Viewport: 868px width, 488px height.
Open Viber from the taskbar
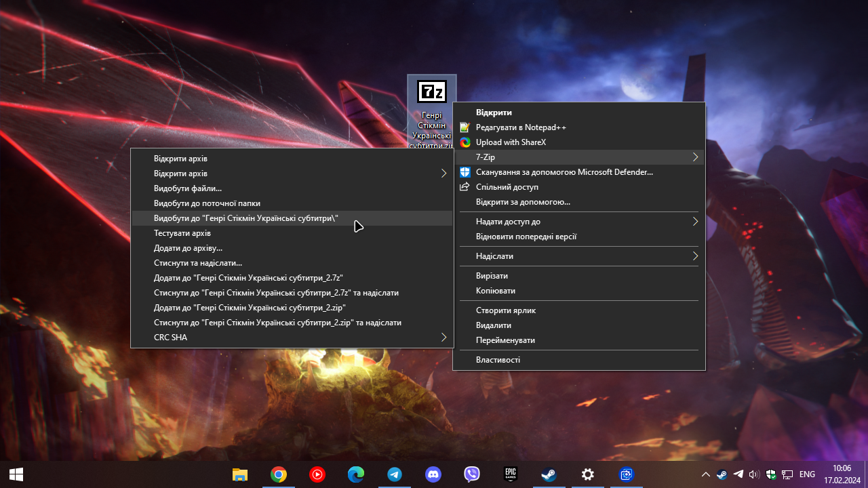pyautogui.click(x=472, y=474)
